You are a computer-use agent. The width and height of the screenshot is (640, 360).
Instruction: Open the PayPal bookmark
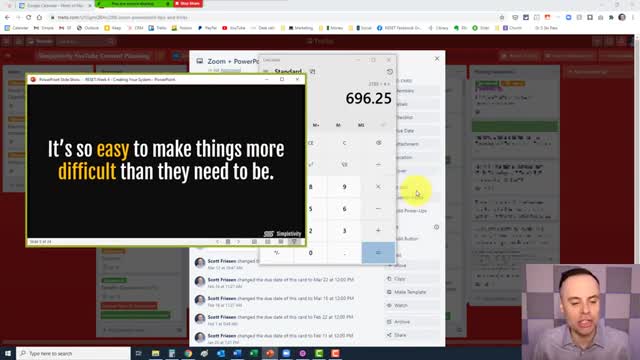click(x=207, y=28)
